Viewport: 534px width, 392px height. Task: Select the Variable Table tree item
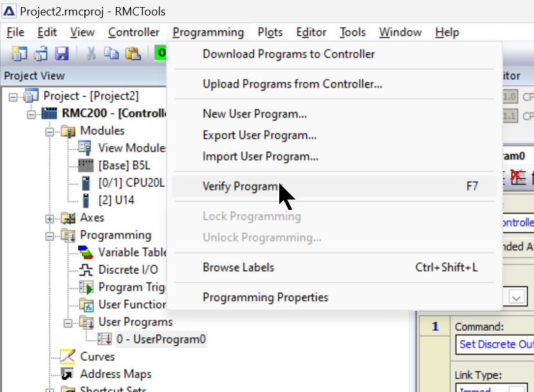[132, 252]
